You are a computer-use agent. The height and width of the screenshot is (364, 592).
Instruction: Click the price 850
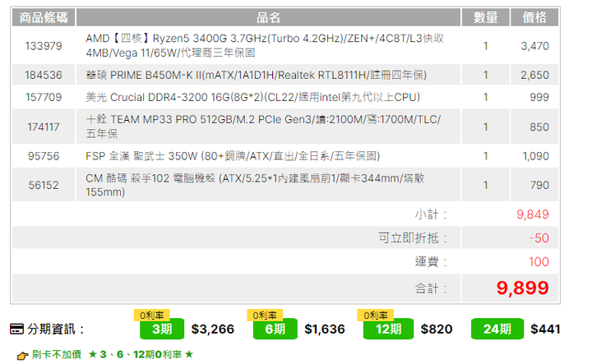tap(539, 127)
